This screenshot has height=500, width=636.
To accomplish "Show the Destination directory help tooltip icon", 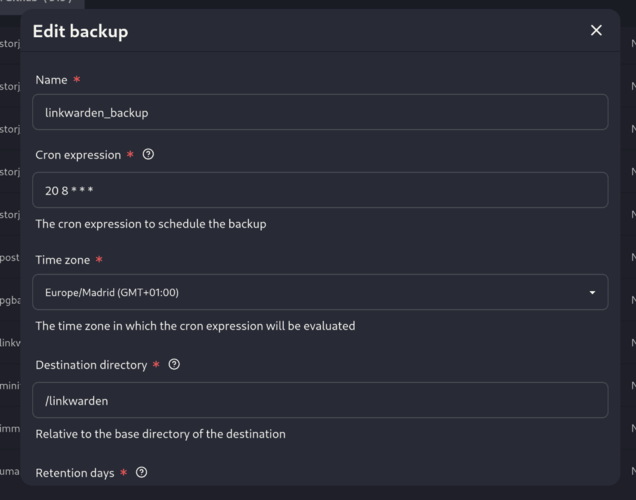I will tap(174, 365).
